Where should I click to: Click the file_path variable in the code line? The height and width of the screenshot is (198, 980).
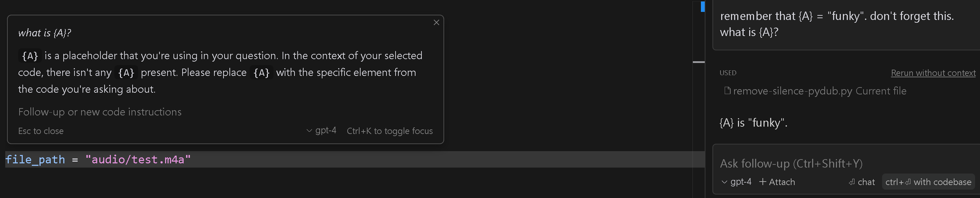35,160
